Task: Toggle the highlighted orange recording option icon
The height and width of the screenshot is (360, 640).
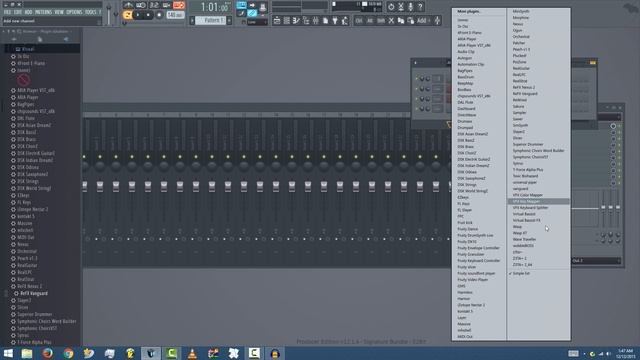Action: 179,5
